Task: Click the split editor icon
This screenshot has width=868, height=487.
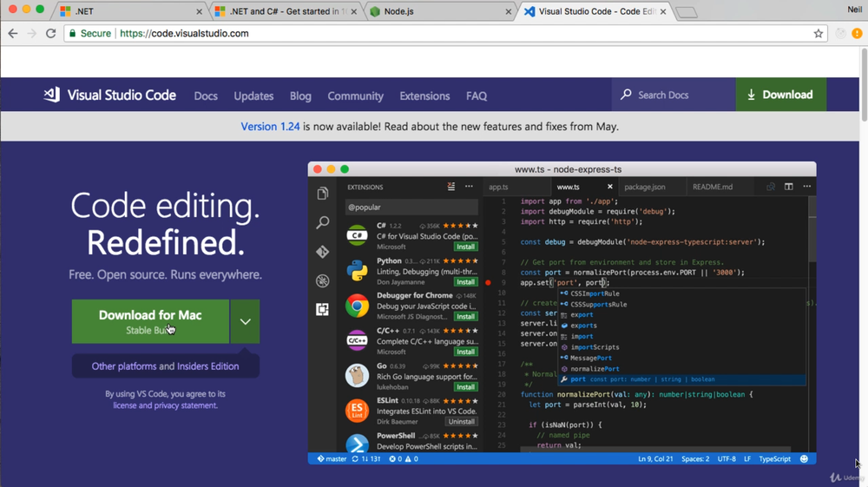Action: [x=789, y=187]
